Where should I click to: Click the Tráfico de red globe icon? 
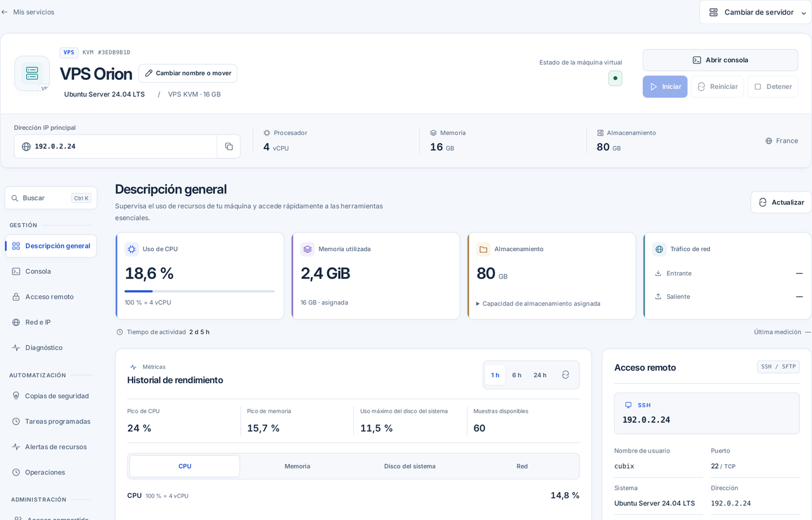(x=659, y=249)
